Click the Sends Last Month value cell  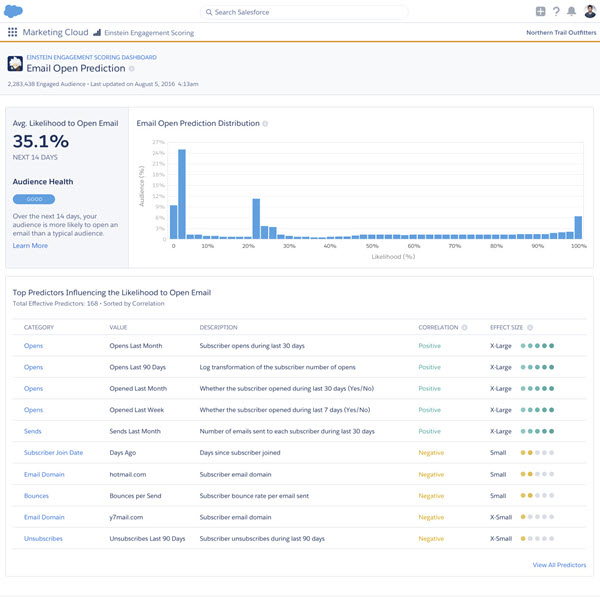point(135,431)
